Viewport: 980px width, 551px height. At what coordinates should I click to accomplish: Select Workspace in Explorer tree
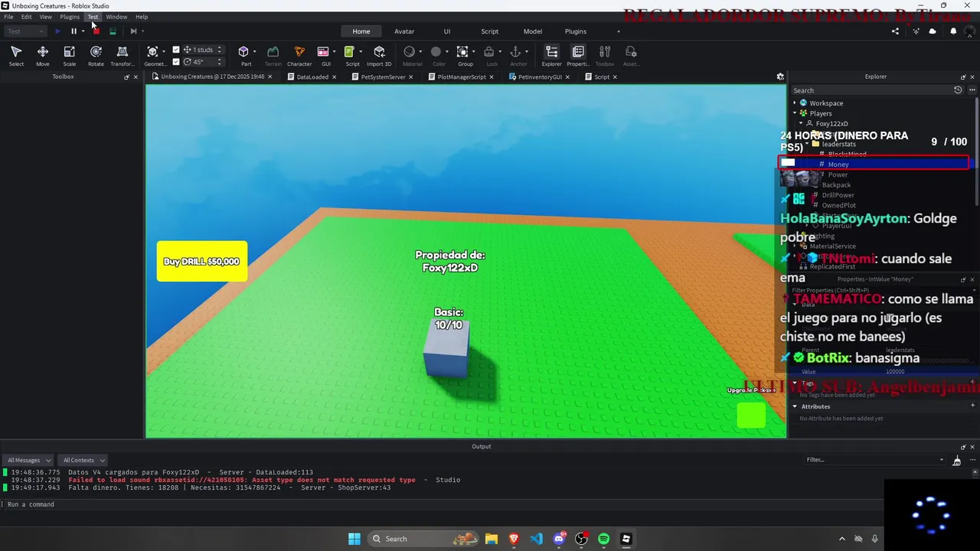[826, 103]
